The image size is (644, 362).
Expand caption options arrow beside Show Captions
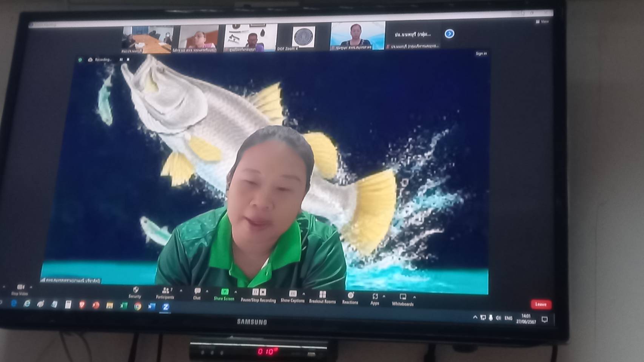pos(304,294)
